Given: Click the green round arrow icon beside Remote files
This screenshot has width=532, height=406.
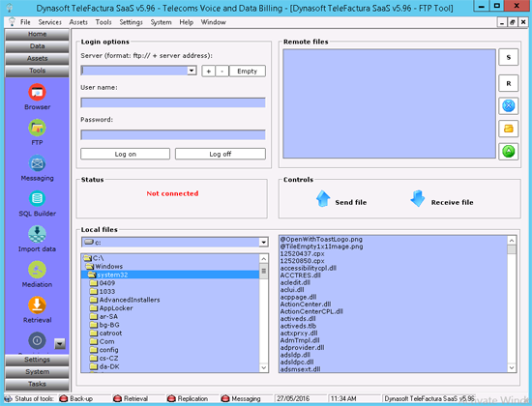Looking at the screenshot, I should coord(508,151).
